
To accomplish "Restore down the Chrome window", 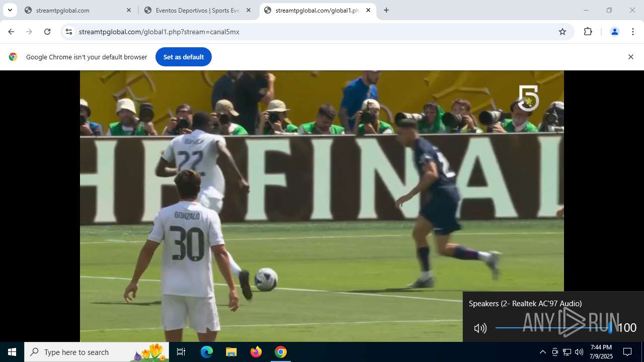I will pyautogui.click(x=609, y=10).
